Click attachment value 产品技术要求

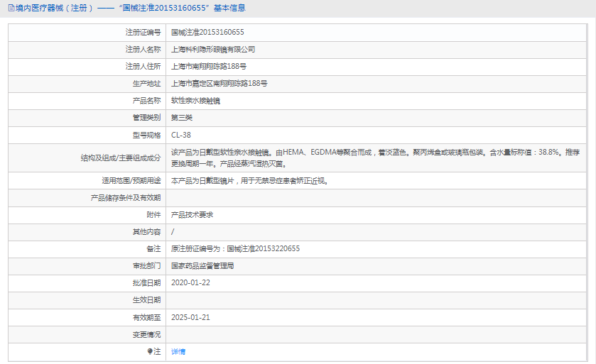pyautogui.click(x=193, y=215)
